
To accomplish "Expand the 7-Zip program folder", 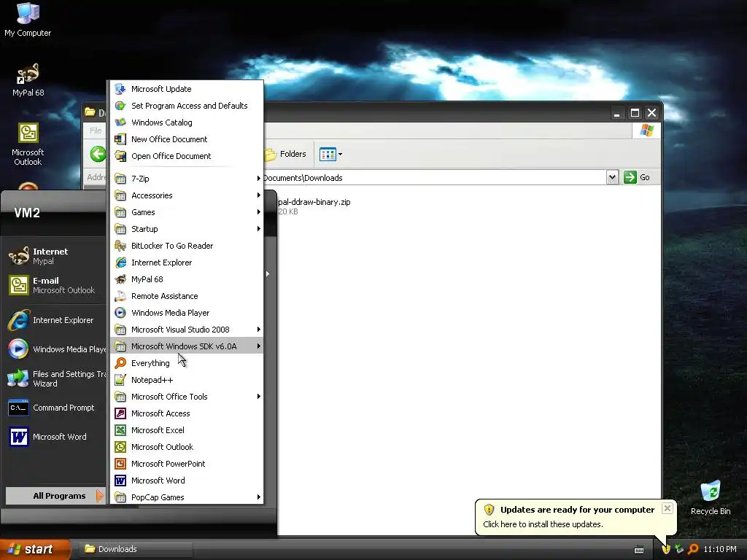I will point(186,179).
